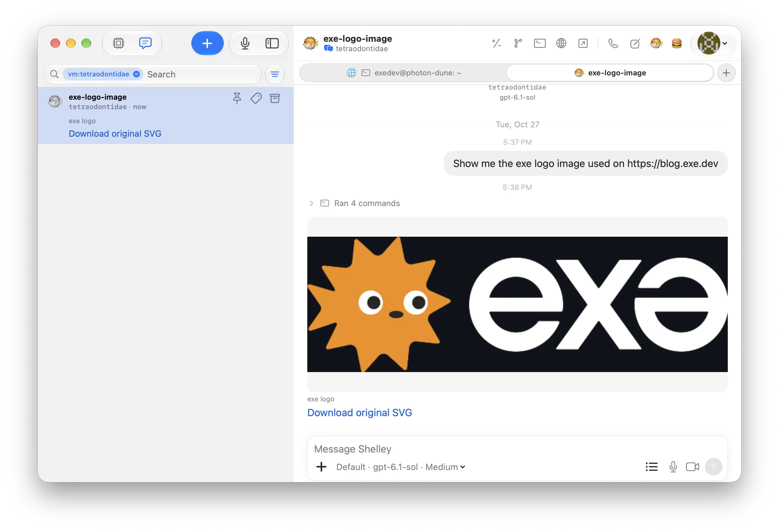Open the conversations chat bubble icon
The image size is (779, 532).
click(145, 43)
